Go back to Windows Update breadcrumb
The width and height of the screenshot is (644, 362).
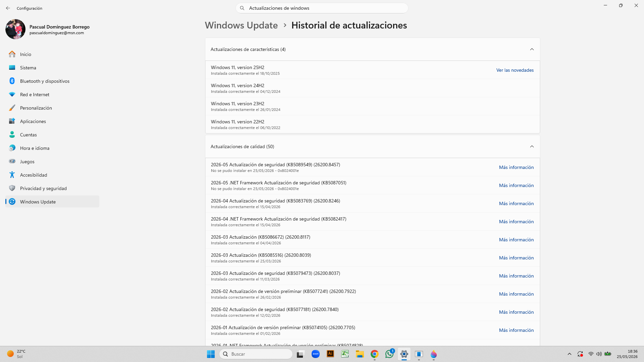(241, 25)
